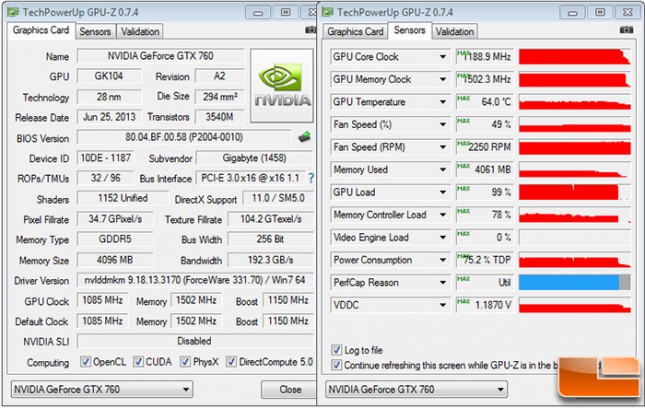Open the Memory Controller Load dropdown
This screenshot has height=408, width=645.
tap(443, 215)
